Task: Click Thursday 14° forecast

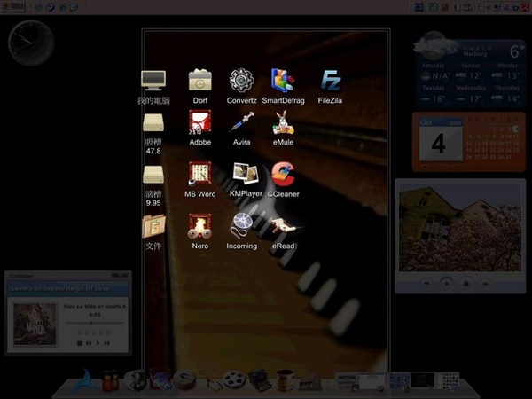Action: click(507, 94)
